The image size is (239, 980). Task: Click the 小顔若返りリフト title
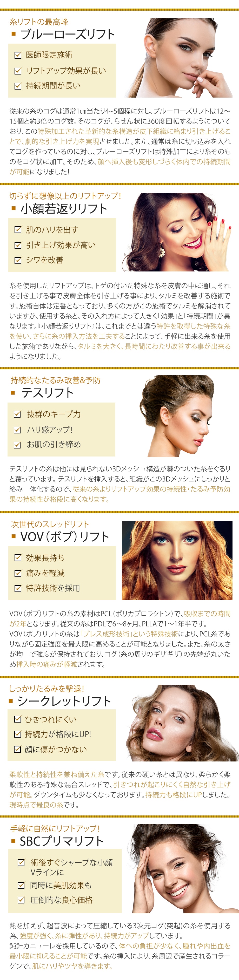click(64, 208)
